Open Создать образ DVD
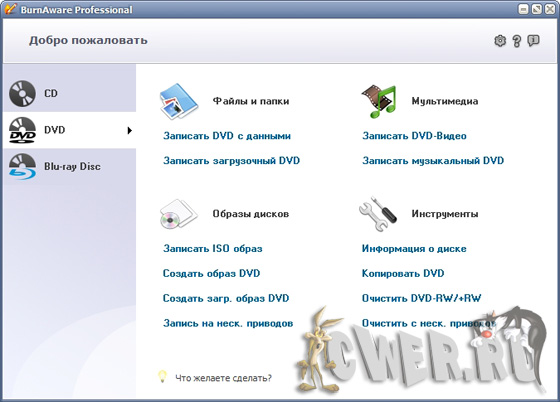This screenshot has width=560, height=402. coord(211,273)
